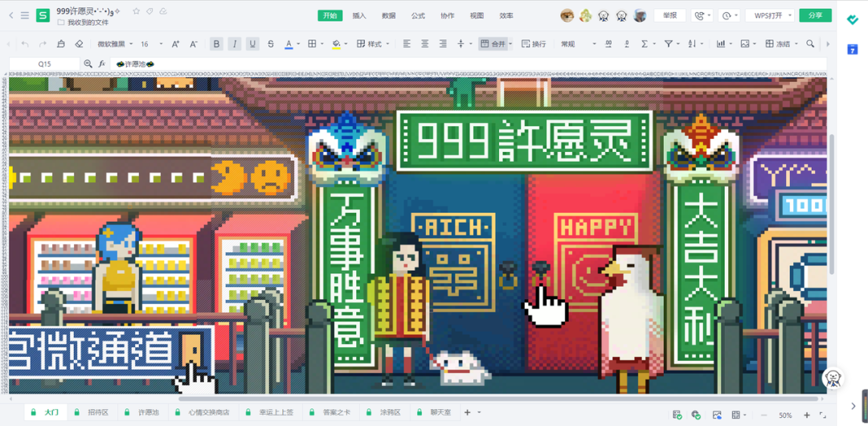This screenshot has height=426, width=868.
Task: Switch to the 数据 ribbon tab
Action: tap(389, 15)
